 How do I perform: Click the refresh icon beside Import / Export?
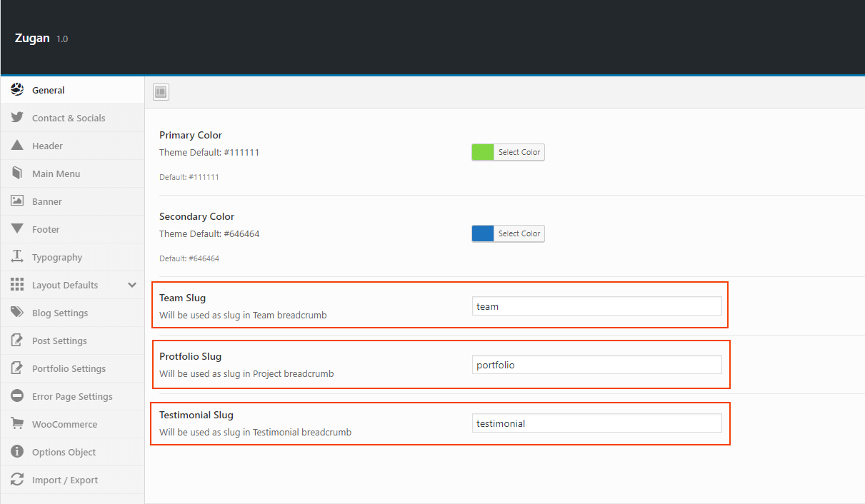point(17,480)
